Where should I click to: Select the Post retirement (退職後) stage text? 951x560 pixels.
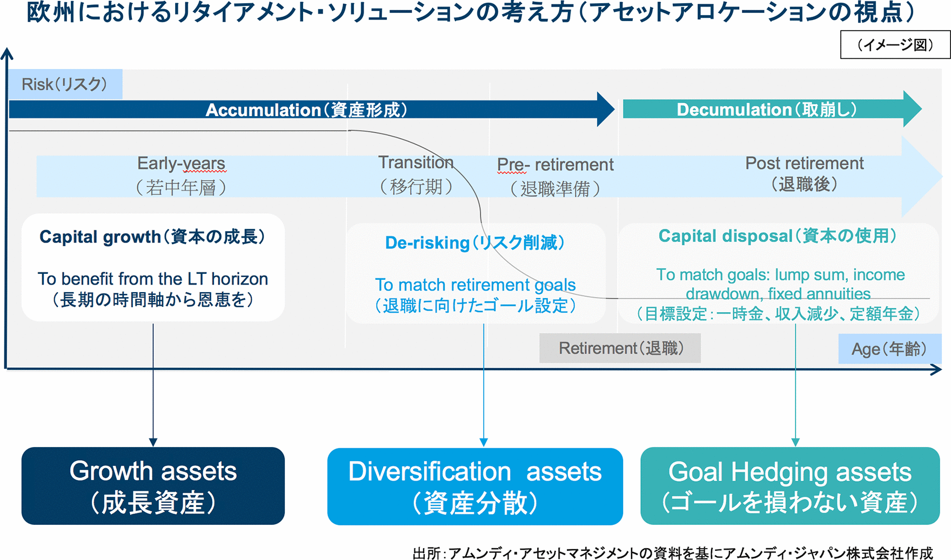tap(805, 174)
